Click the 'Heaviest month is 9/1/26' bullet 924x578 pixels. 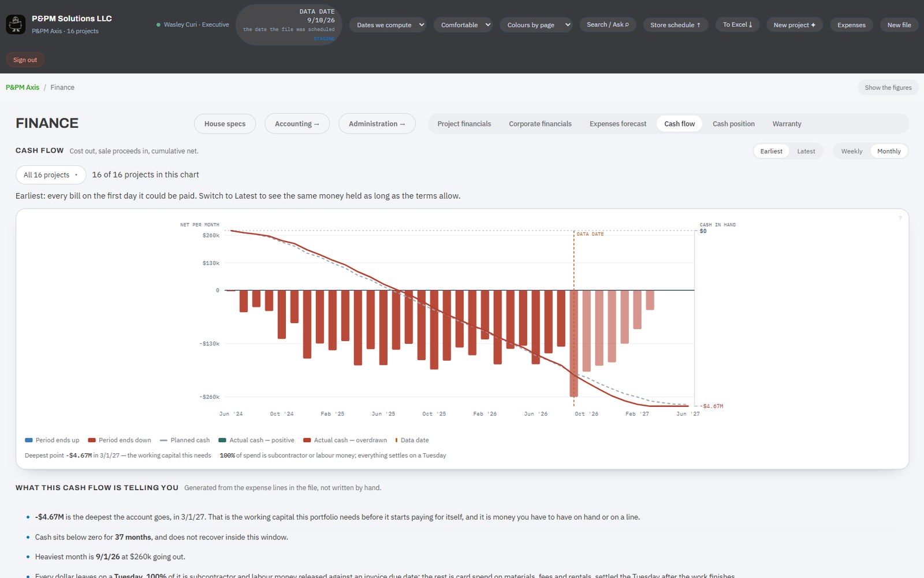click(x=110, y=557)
